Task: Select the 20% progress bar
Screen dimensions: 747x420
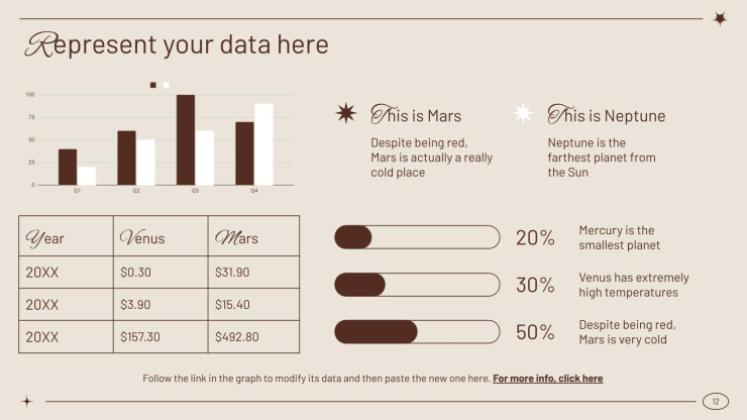Action: point(417,237)
